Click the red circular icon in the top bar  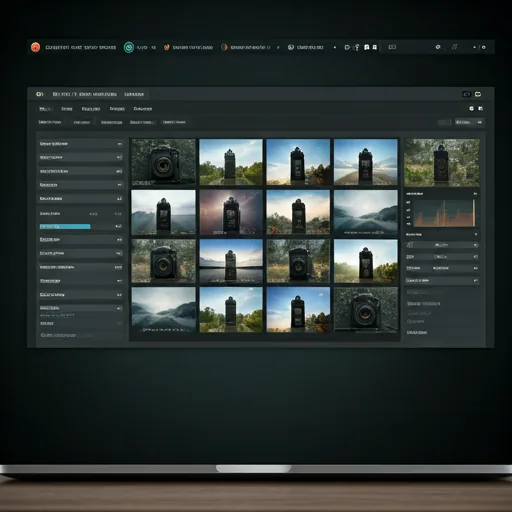35,47
